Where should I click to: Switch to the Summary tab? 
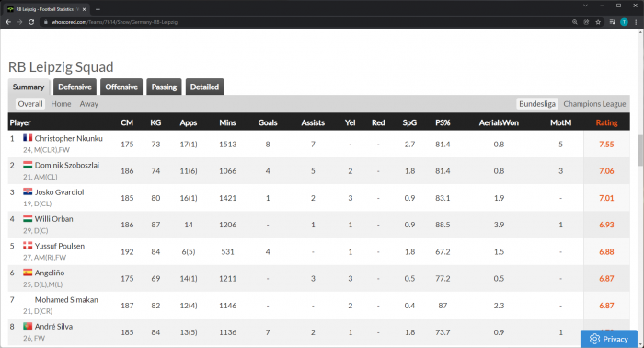point(29,87)
